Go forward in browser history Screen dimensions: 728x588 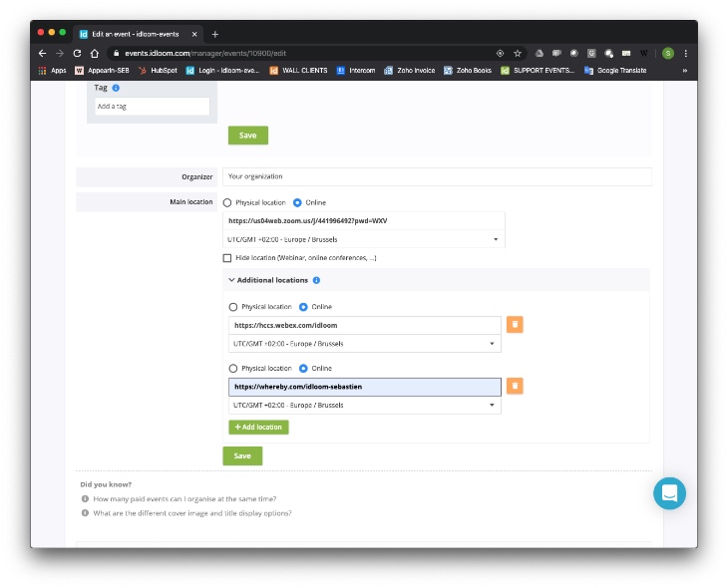coord(60,54)
